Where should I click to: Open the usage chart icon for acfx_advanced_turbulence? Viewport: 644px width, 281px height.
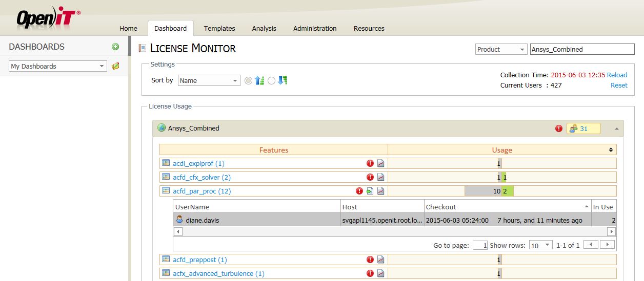380,273
